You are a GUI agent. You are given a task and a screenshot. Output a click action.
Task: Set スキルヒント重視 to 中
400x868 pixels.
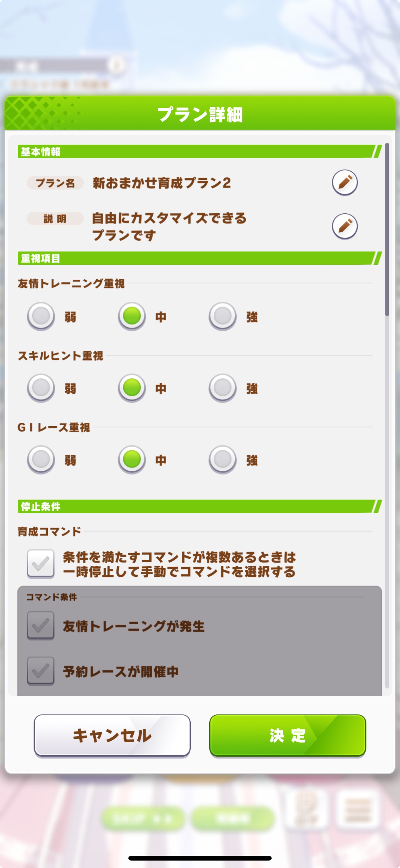click(x=132, y=388)
